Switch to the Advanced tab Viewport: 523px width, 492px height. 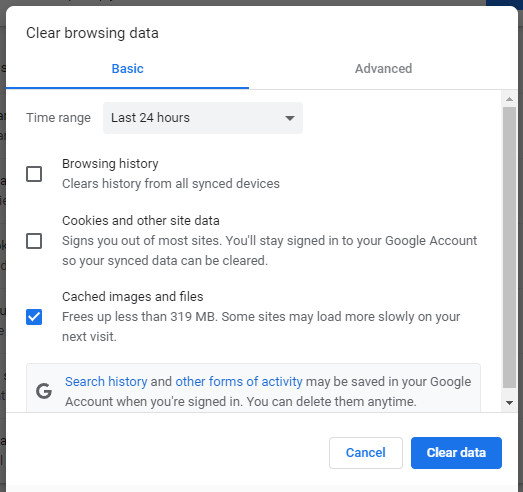[383, 69]
